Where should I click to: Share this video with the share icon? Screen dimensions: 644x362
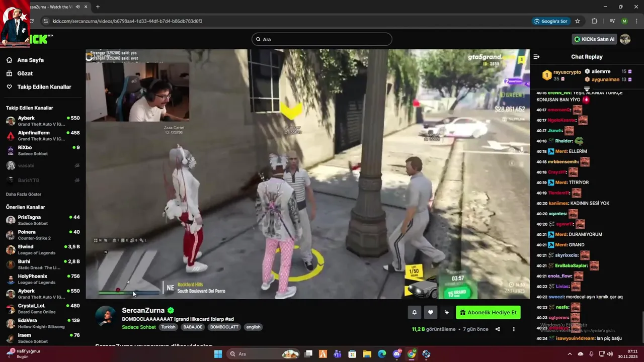coord(498,329)
